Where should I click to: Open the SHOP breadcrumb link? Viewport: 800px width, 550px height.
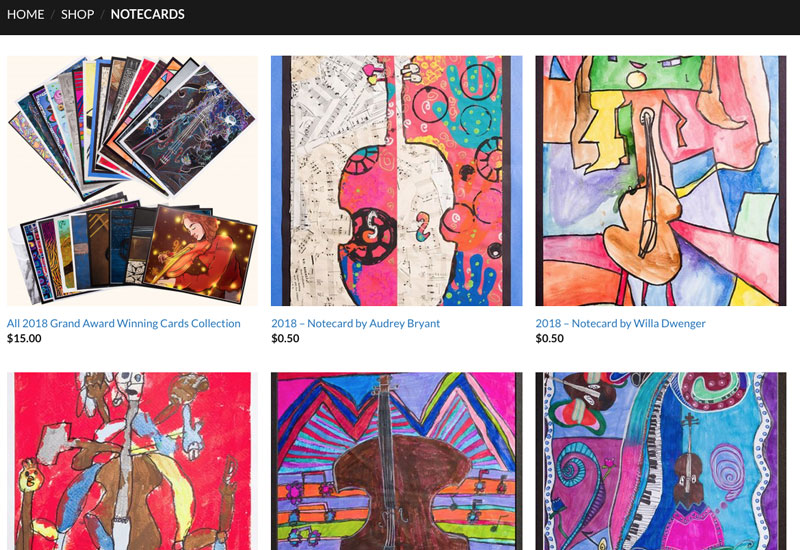coord(78,14)
